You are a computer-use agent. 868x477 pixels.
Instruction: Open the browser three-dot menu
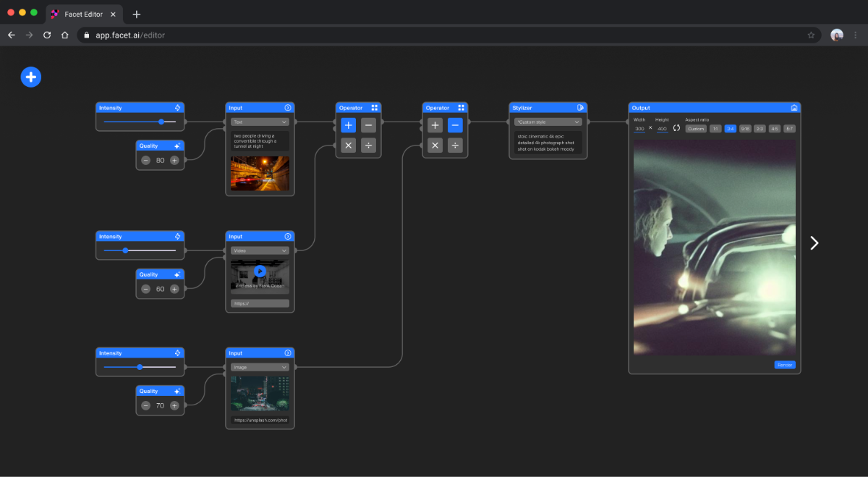856,35
